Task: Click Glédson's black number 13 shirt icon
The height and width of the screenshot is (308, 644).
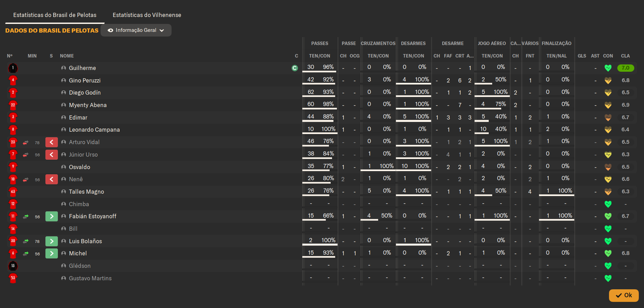Action: point(13,266)
